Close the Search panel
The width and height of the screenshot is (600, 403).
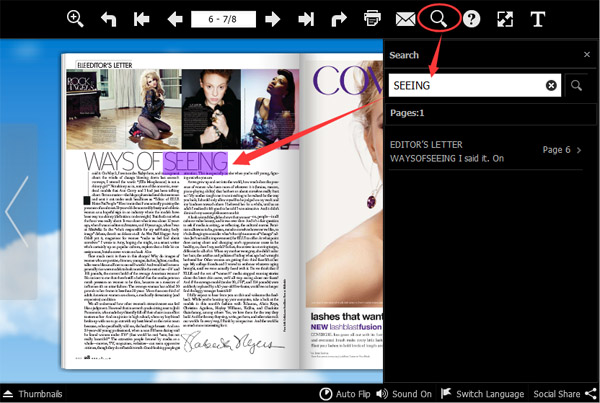point(587,55)
